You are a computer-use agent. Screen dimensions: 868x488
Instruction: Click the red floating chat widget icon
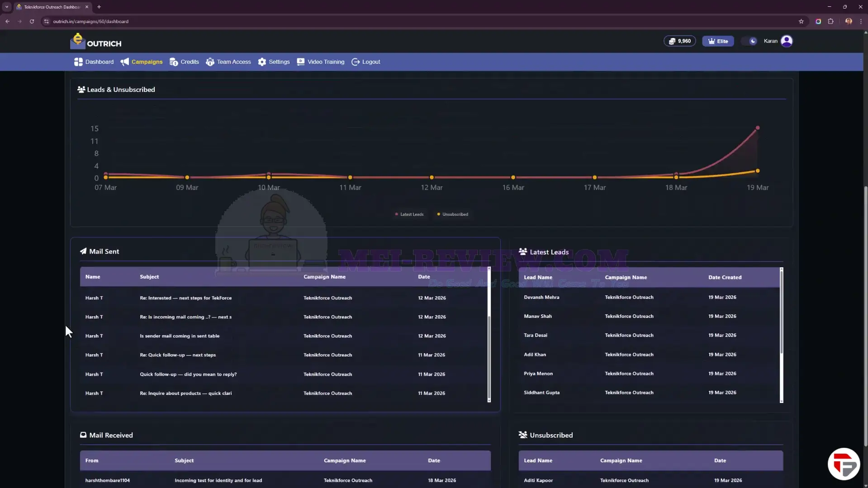pos(844,464)
